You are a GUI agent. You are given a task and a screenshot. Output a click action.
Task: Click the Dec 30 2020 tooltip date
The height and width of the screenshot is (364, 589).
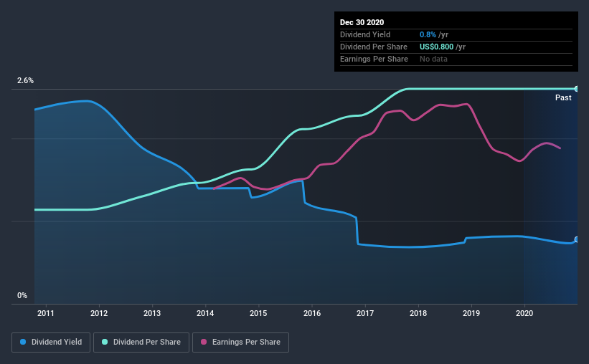pos(362,22)
